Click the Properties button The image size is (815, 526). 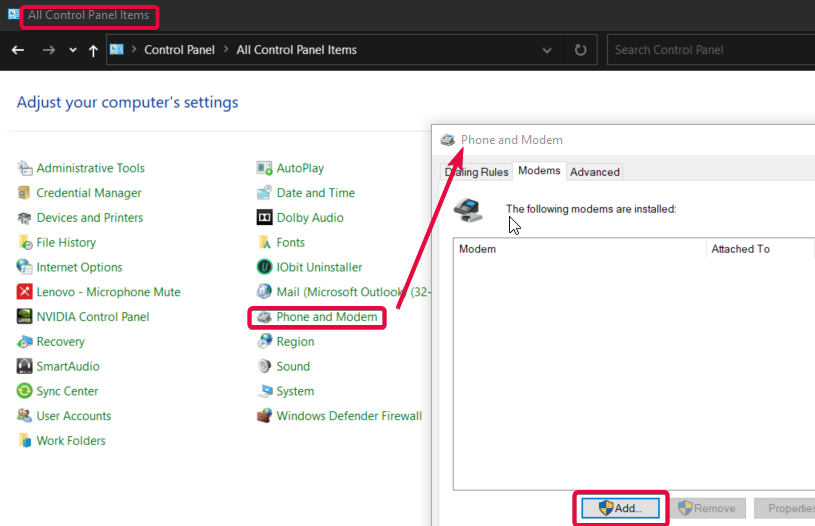(x=785, y=508)
